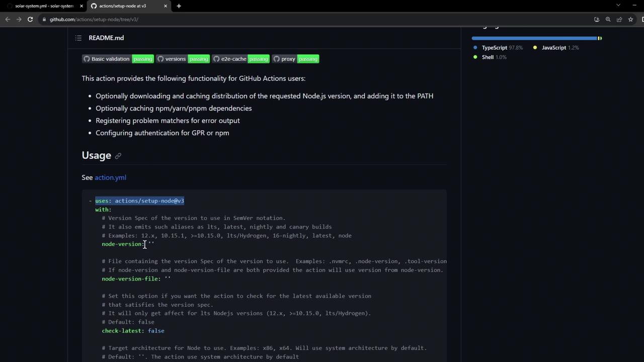Click the '# If node-version and node-version-file' comment
Image resolution: width=644 pixels, height=362 pixels.
[273, 270]
